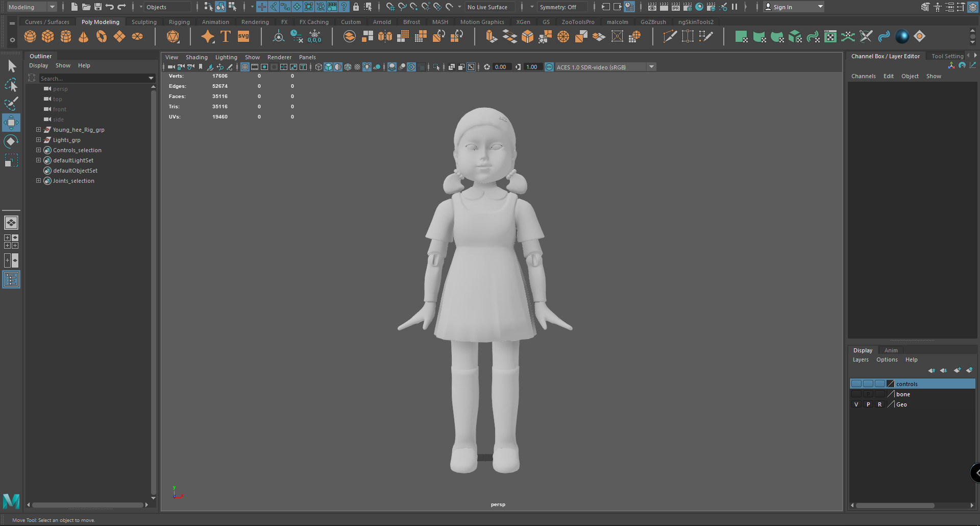The width and height of the screenshot is (980, 526).
Task: Open viewport Shading menu
Action: point(197,57)
